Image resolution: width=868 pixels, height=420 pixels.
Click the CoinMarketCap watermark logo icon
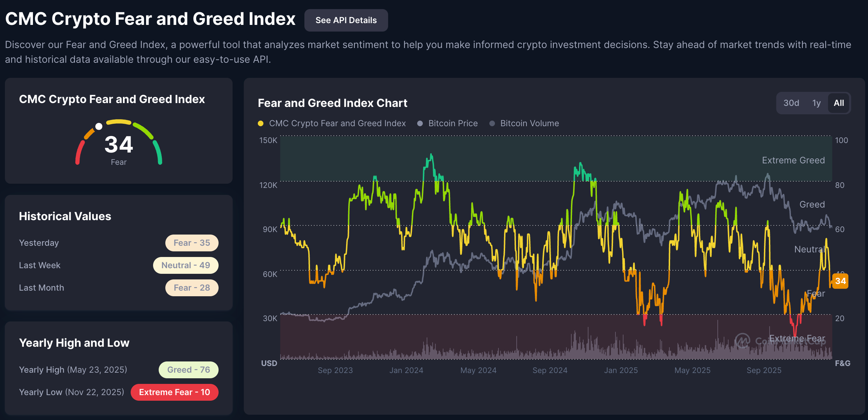tap(742, 340)
